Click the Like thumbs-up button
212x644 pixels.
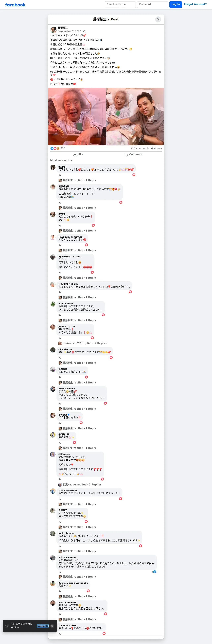78,155
